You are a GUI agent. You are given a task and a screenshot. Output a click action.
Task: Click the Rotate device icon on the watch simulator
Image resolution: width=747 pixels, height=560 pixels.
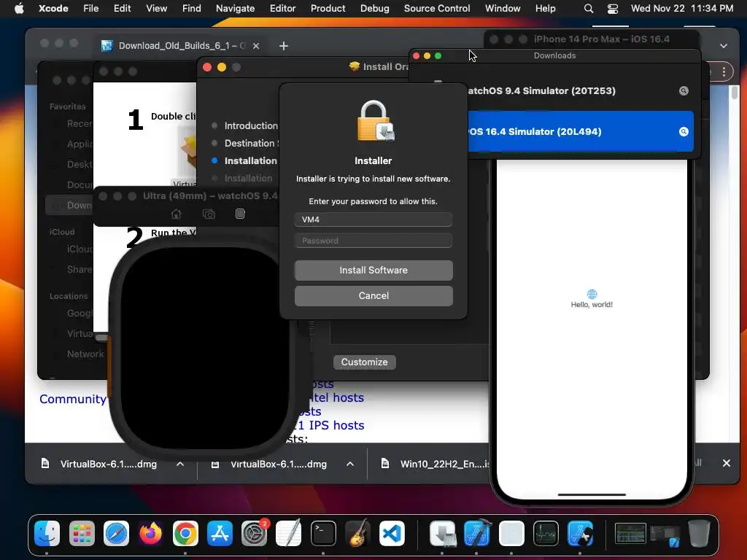[x=240, y=214]
